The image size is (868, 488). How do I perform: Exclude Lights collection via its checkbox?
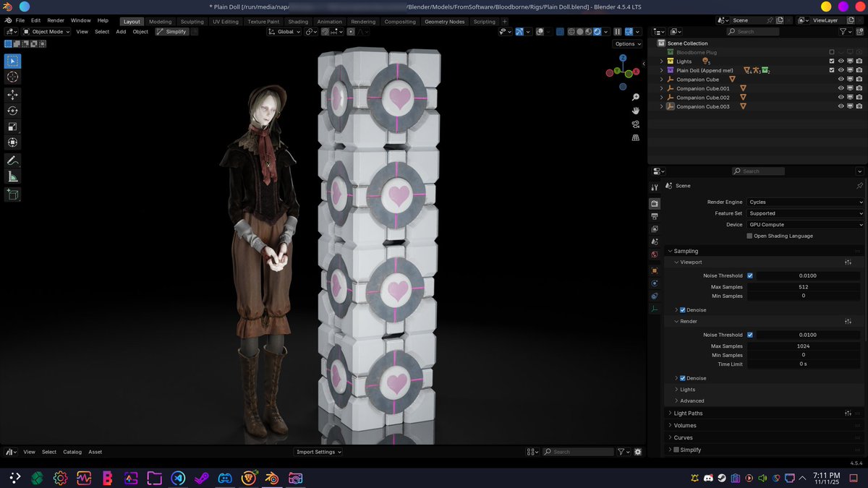click(832, 61)
